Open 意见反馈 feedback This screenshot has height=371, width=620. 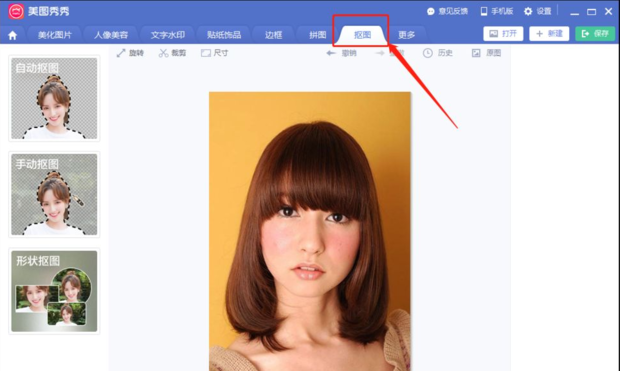click(448, 11)
